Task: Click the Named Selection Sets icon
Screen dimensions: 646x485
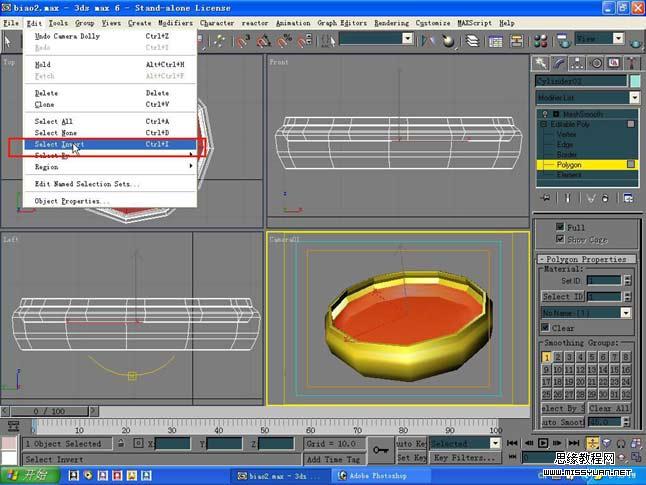Action: pos(329,40)
